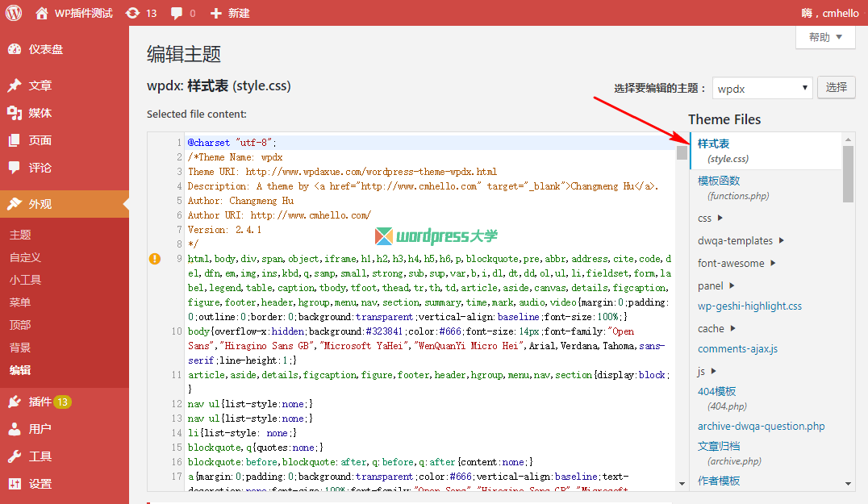Screen dimensions: 868x504
Task: Open the WordPress logo menu
Action: (13, 13)
